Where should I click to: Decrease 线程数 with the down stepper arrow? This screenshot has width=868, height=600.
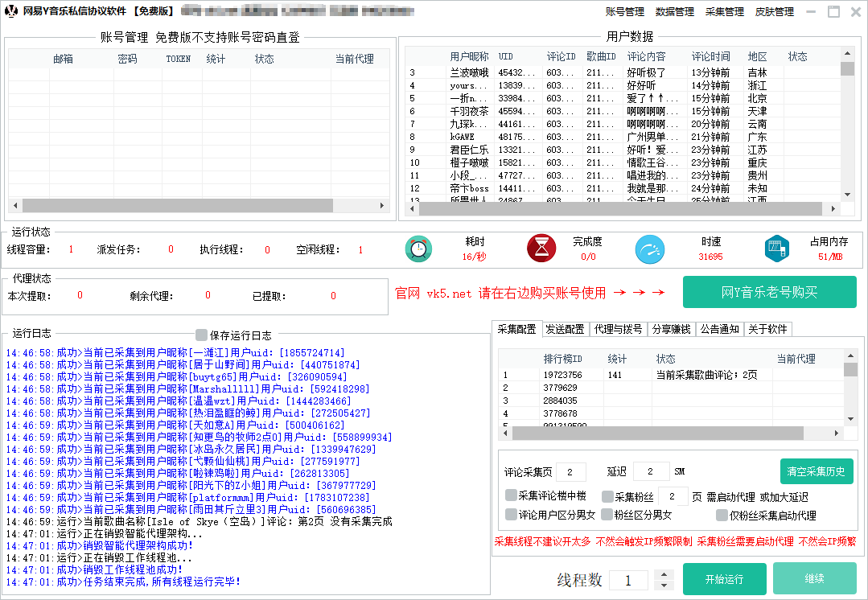click(x=664, y=585)
